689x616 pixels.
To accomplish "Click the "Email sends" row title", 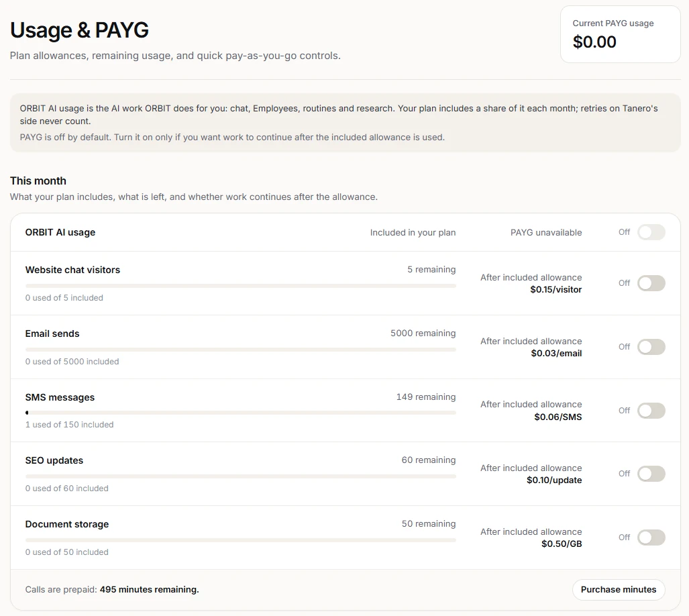I will pyautogui.click(x=52, y=333).
